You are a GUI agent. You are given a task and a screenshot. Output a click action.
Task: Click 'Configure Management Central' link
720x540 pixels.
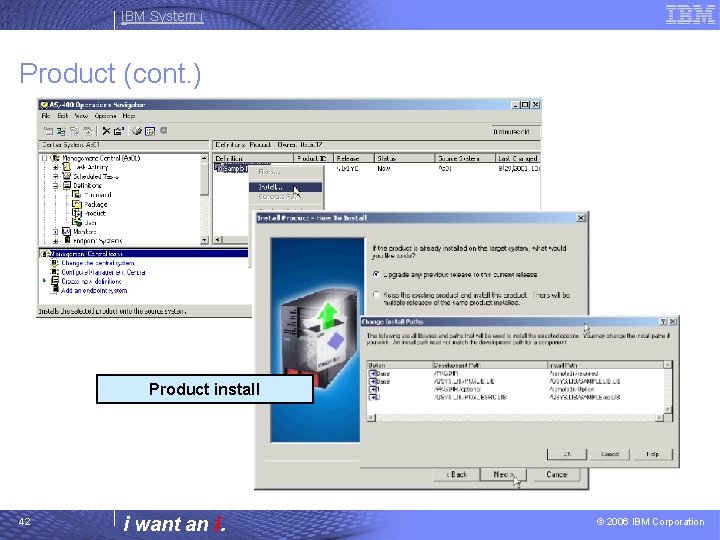[x=103, y=272]
